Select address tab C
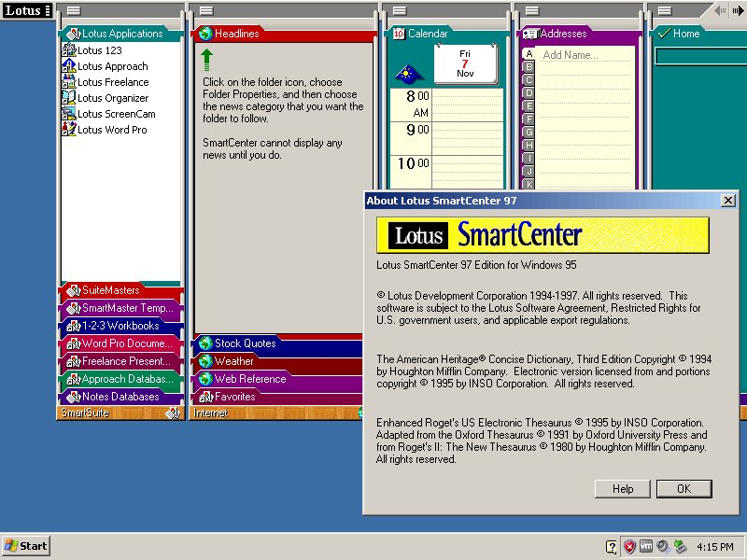747x560 pixels. [529, 80]
